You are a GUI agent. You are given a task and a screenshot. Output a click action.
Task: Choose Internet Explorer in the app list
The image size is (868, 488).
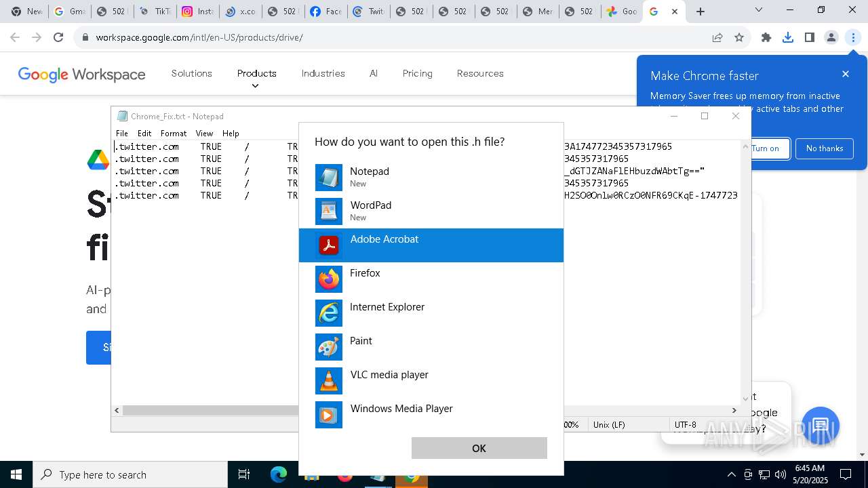point(431,313)
